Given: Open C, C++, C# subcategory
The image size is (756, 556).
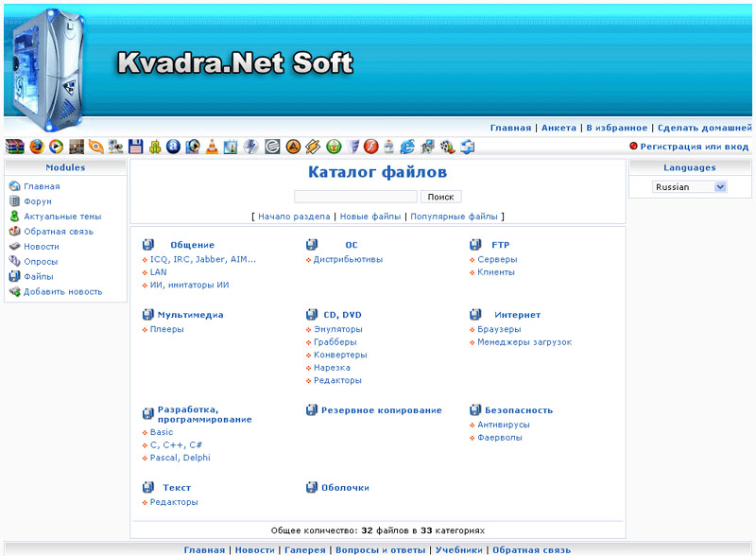Looking at the screenshot, I should coord(176,445).
